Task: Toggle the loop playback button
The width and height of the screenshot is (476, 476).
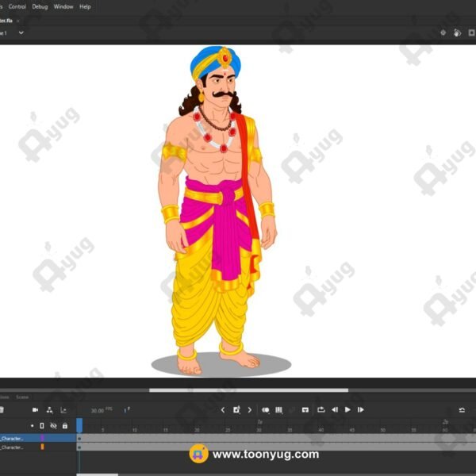Action: click(x=321, y=409)
